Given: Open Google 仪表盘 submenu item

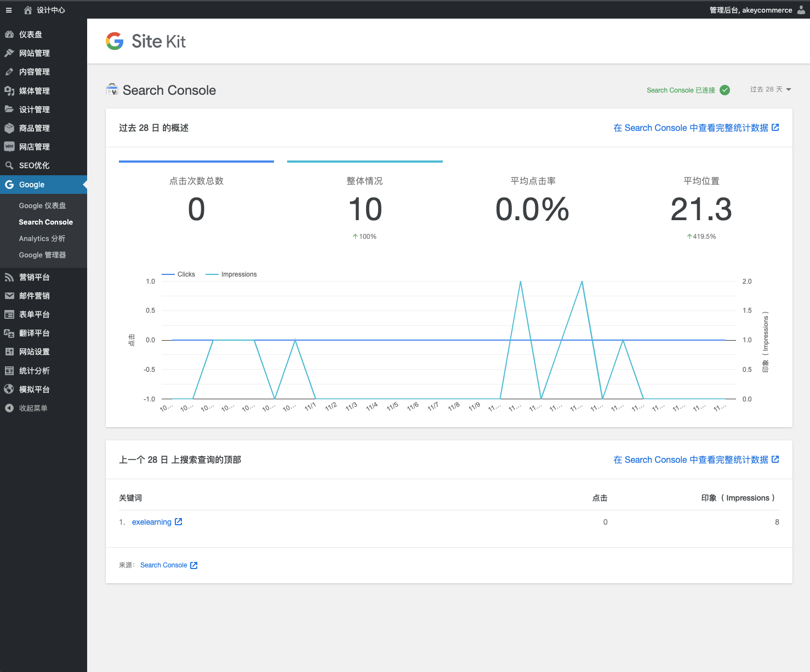Looking at the screenshot, I should (42, 205).
